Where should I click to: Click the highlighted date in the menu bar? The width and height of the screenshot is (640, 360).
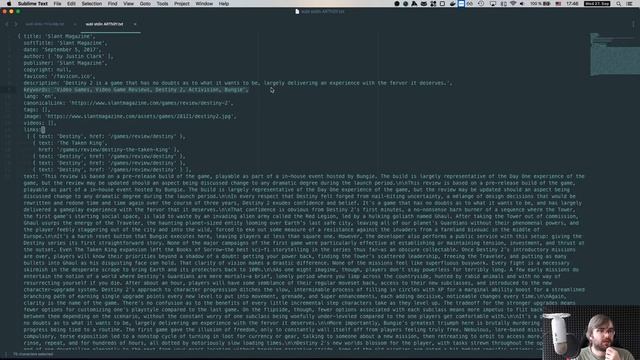click(x=597, y=3)
